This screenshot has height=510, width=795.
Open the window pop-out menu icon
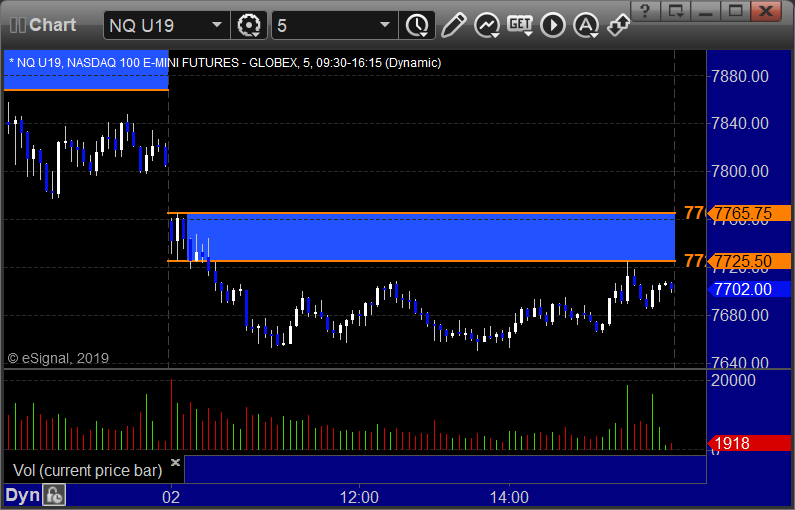[x=675, y=11]
